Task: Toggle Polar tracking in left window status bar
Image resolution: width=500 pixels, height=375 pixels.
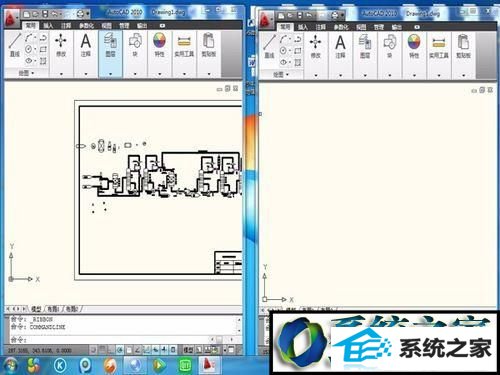Action: pyautogui.click(x=120, y=350)
